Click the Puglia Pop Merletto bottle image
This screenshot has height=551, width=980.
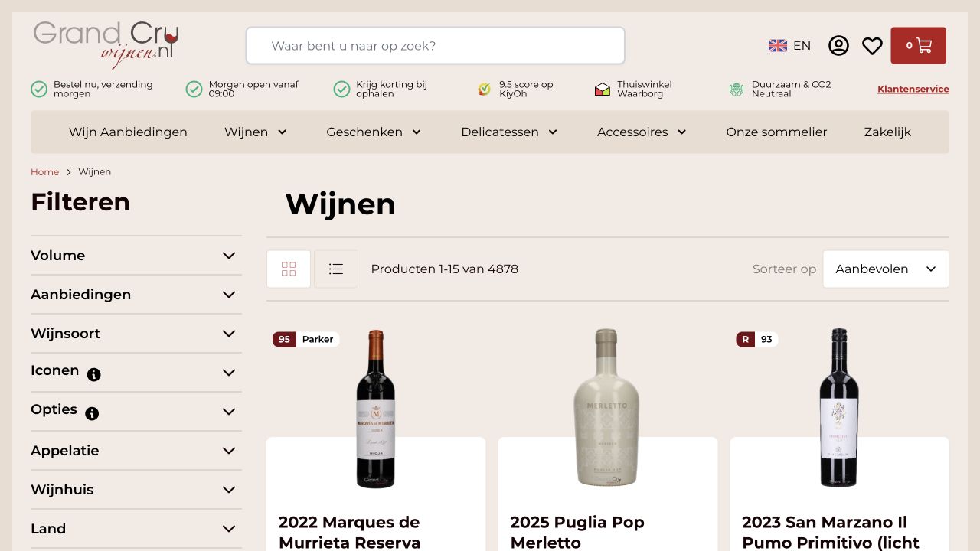pos(606,407)
